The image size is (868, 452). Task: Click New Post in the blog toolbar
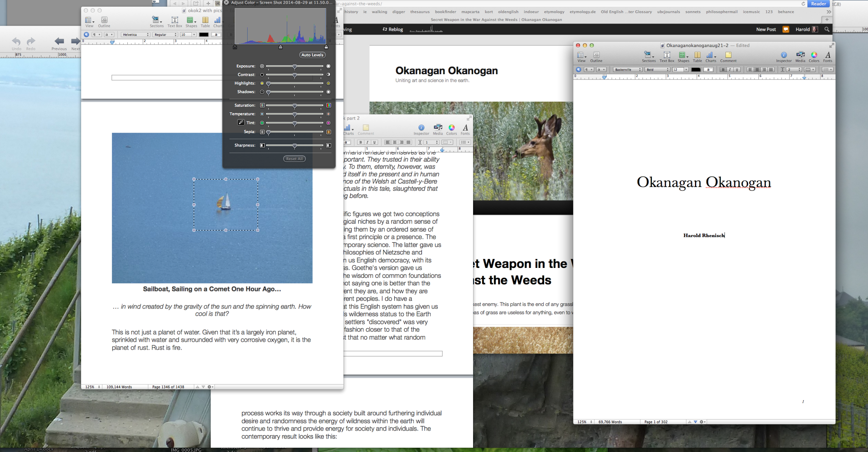[x=766, y=29]
